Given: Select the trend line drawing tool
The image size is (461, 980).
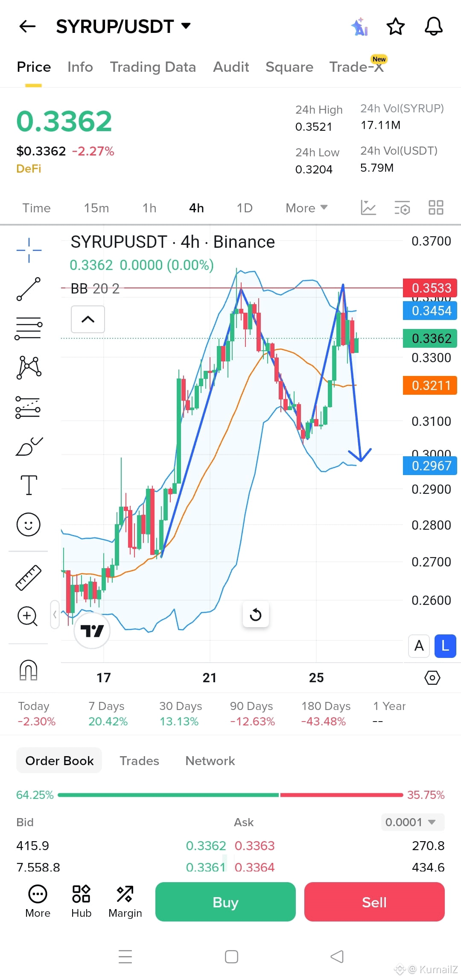Looking at the screenshot, I should pos(29,289).
